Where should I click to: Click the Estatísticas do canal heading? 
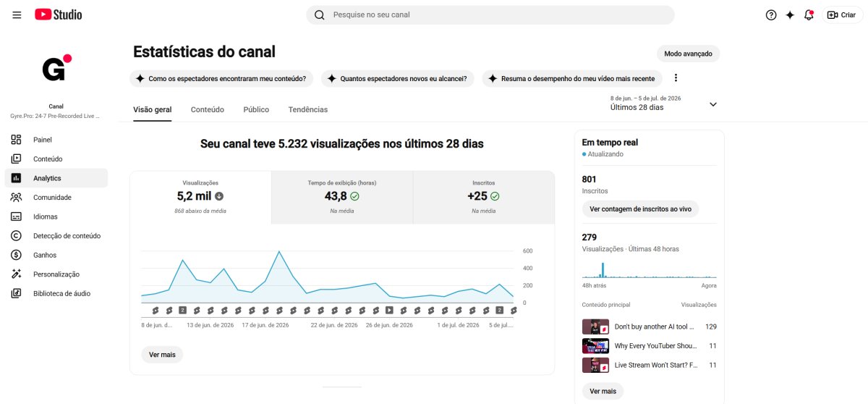(204, 52)
